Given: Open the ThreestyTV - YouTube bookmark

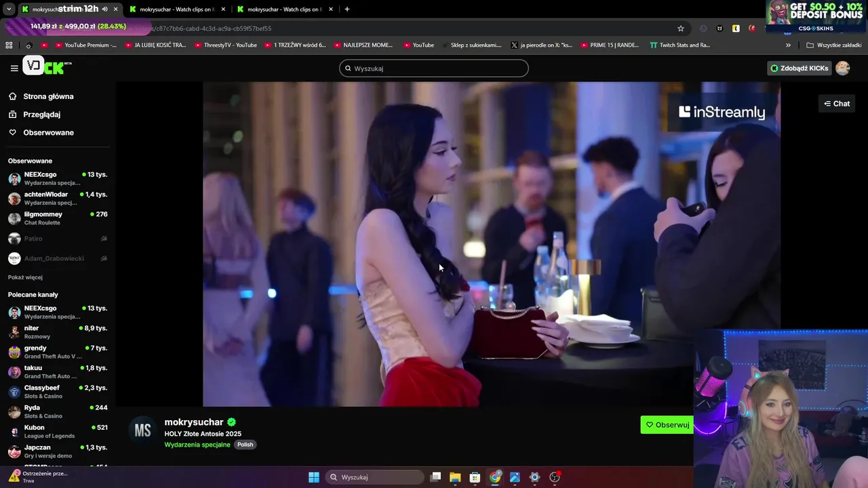Looking at the screenshot, I should coord(225,45).
